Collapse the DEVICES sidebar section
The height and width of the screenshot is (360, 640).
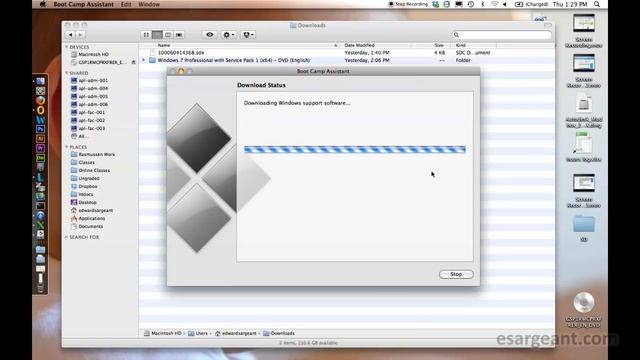(67, 47)
